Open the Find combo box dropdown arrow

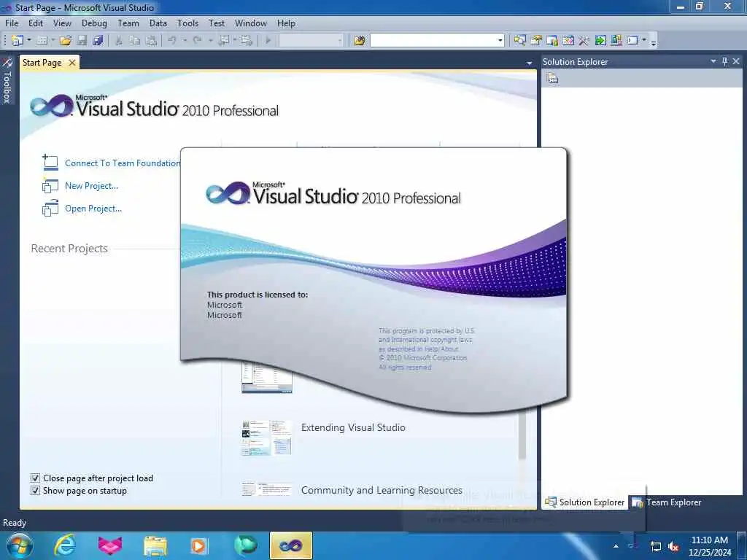[500, 41]
